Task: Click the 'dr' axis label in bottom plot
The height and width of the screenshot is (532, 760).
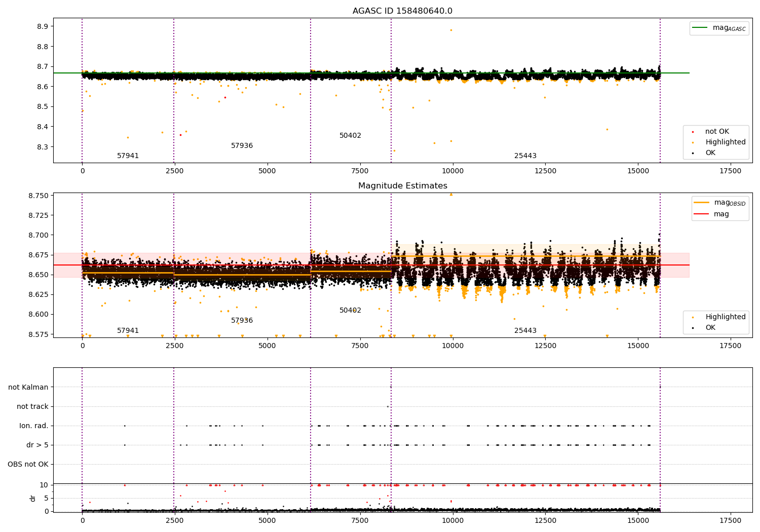Action: [33, 498]
